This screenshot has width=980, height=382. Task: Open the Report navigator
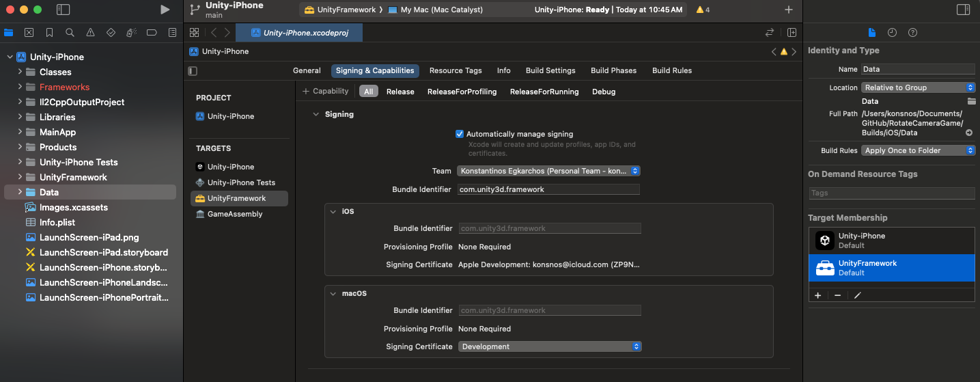tap(172, 32)
